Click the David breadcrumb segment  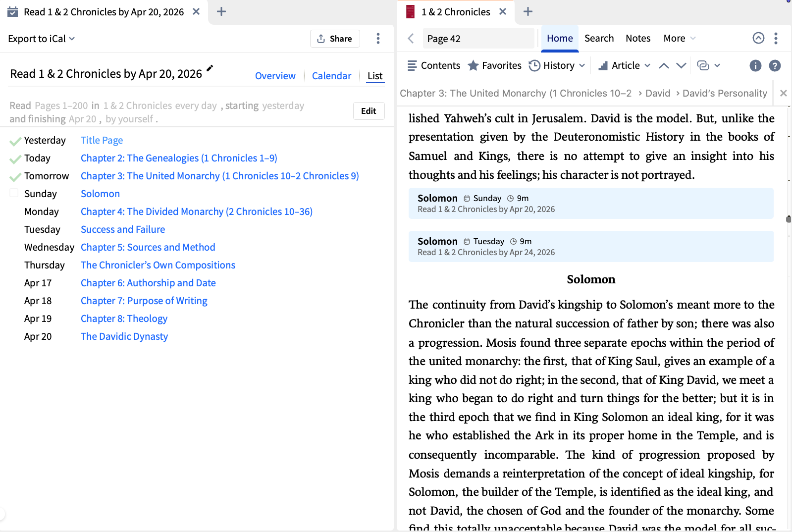pos(658,93)
